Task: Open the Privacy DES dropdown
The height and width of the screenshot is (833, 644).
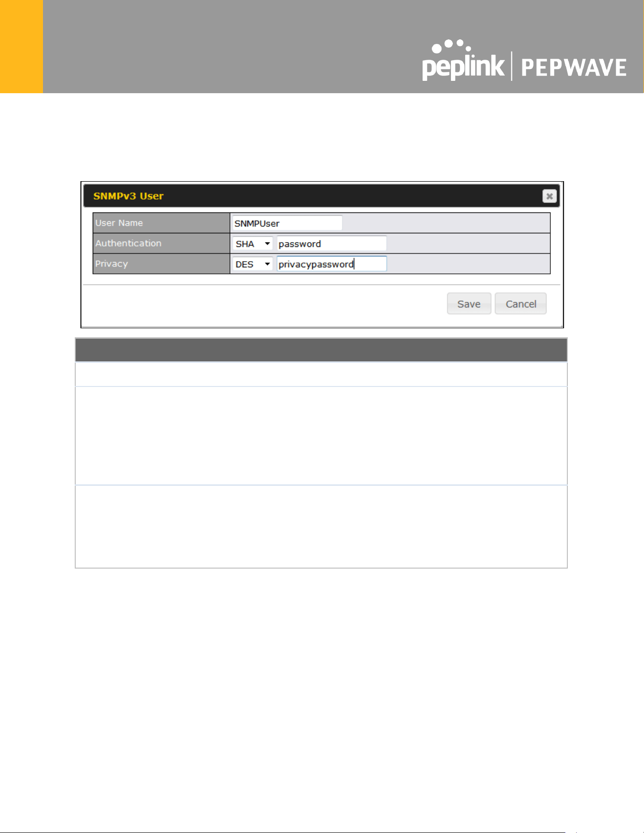Action: [x=252, y=264]
